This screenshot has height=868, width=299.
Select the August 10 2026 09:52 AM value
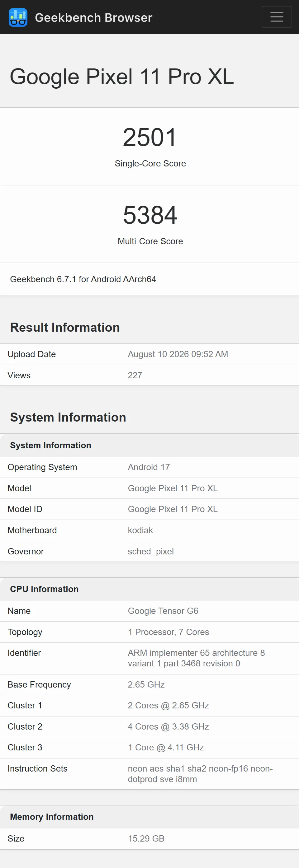coord(178,354)
